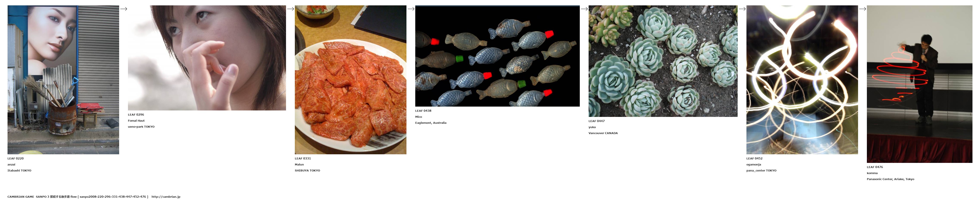Viewport: 980px width, 202px height.
Task: Click the arrow after the succulents photo
Action: point(742,9)
